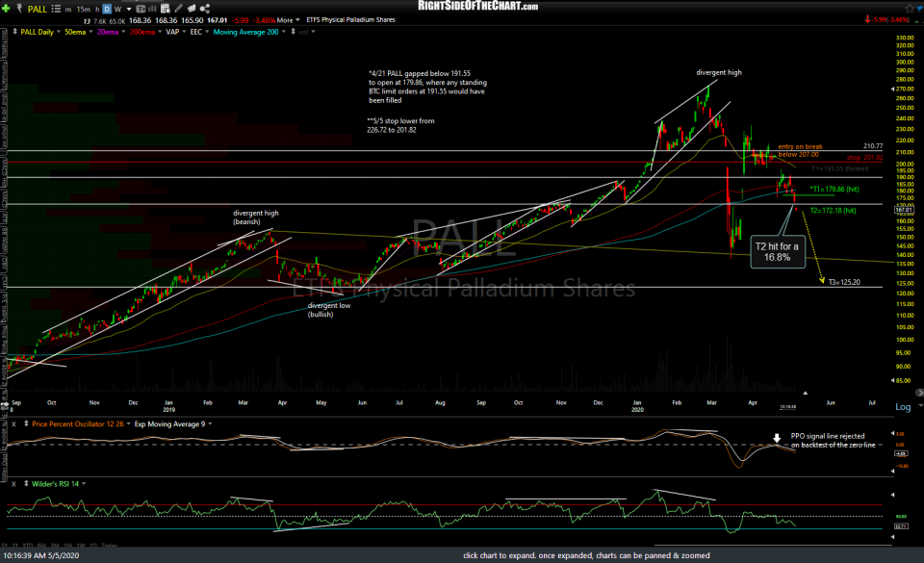
Task: Open the Wilder's RSI 14 dropdown
Action: (x=56, y=486)
